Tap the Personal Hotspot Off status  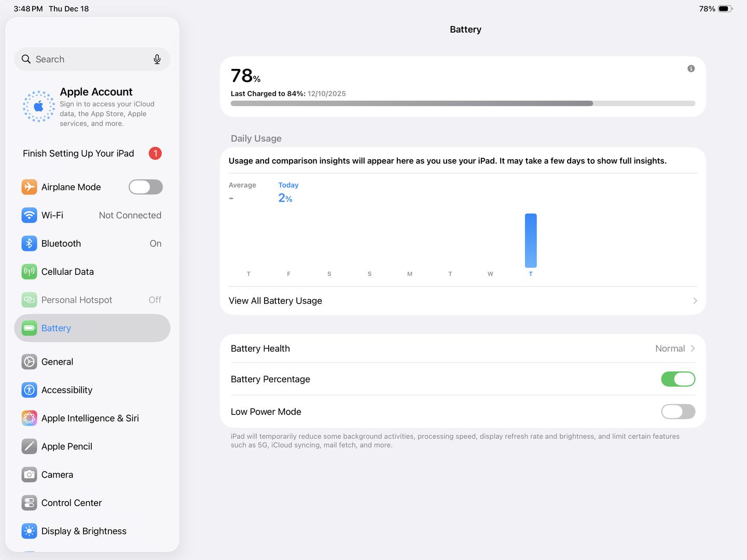155,300
